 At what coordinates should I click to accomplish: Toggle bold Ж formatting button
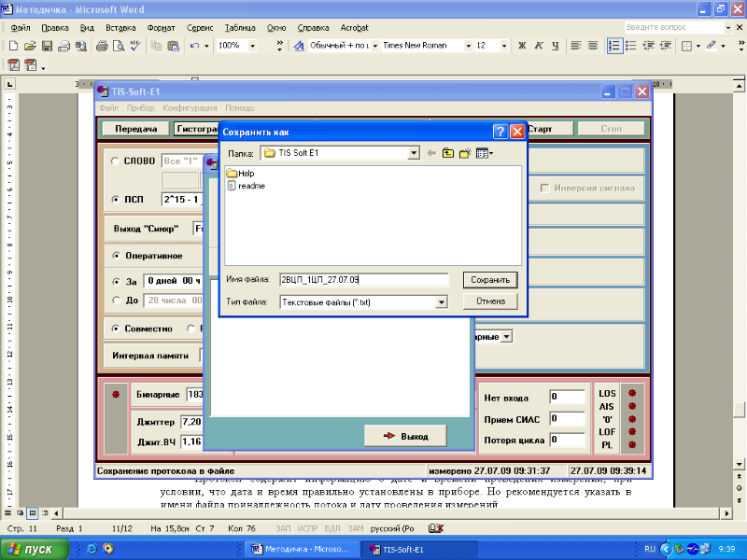tap(522, 46)
